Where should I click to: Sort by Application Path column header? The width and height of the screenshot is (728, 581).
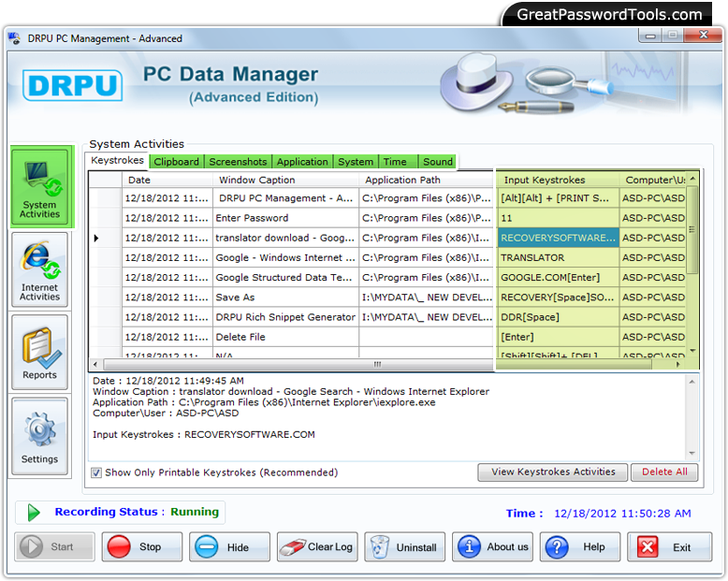pos(426,180)
